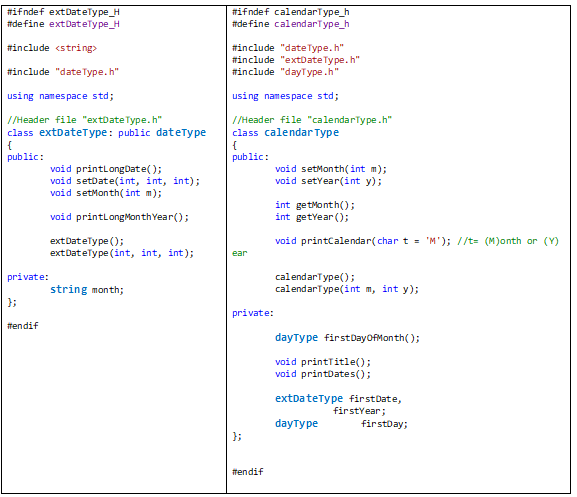Image resolution: width=577 pixels, height=497 pixels.
Task: Click '#endif' in the right panel
Action: click(248, 472)
